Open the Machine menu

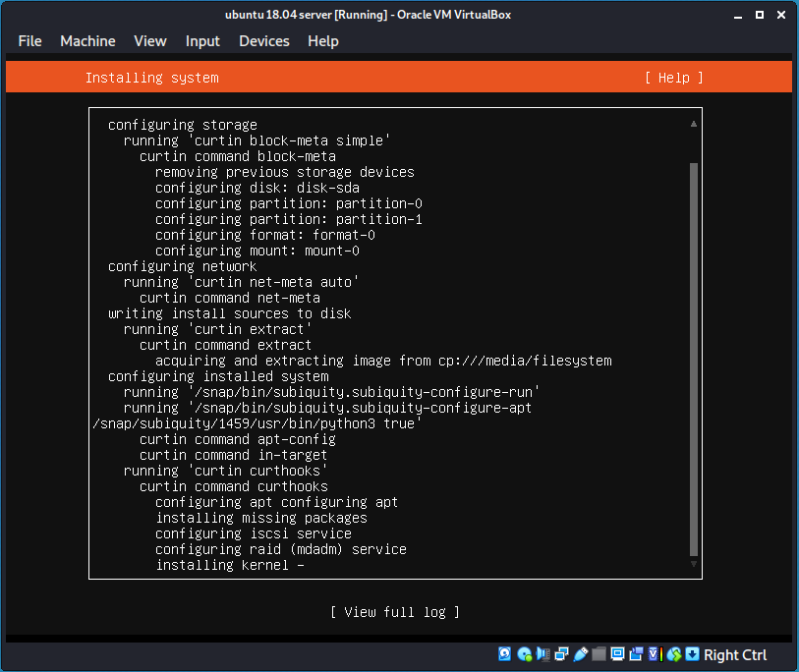87,41
